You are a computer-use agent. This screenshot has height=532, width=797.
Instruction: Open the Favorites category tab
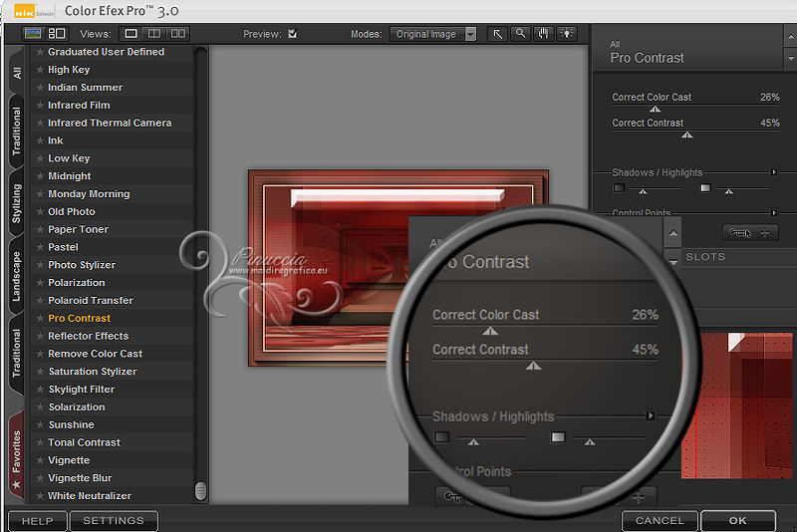[17, 457]
